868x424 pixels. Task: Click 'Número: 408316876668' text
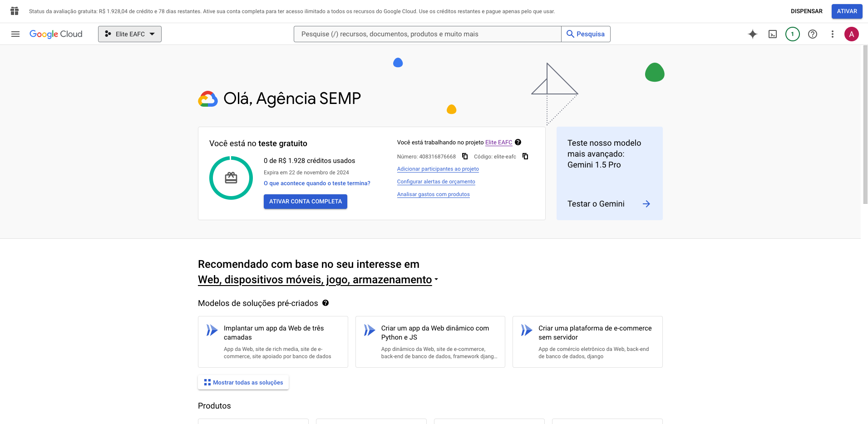426,157
